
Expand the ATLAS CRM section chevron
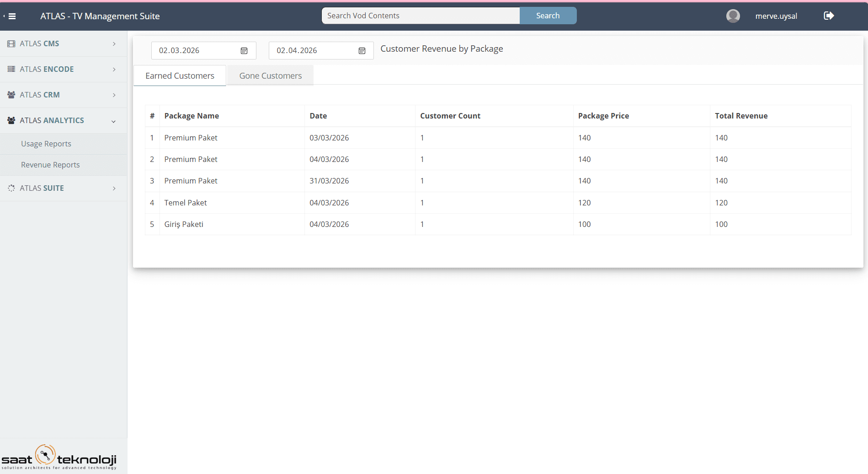coord(114,95)
